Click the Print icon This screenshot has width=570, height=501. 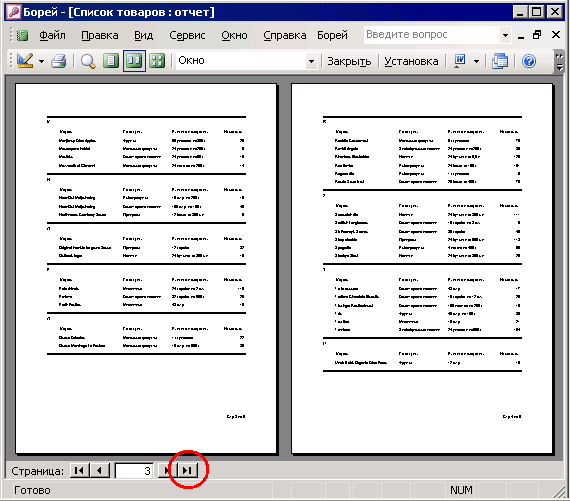tap(59, 61)
